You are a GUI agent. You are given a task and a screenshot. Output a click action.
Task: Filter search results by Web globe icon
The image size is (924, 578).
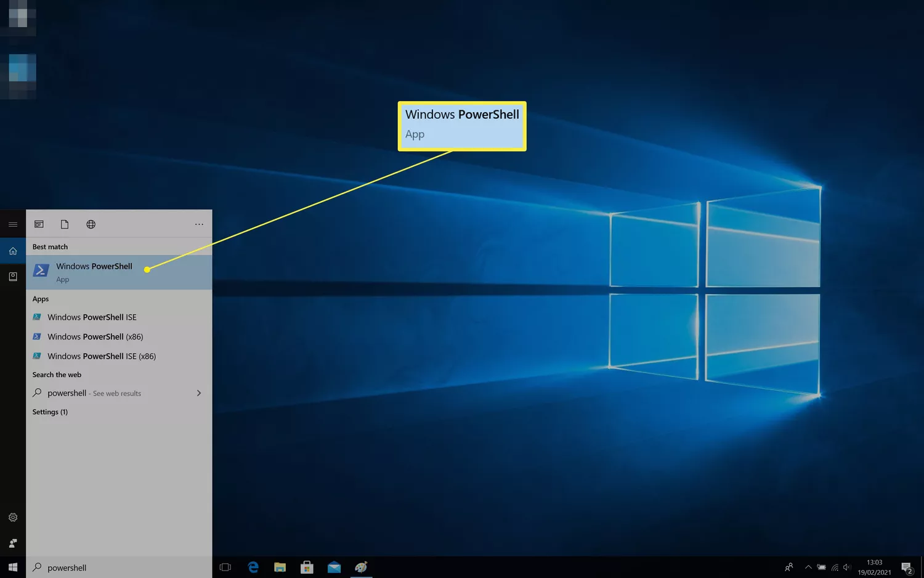91,224
